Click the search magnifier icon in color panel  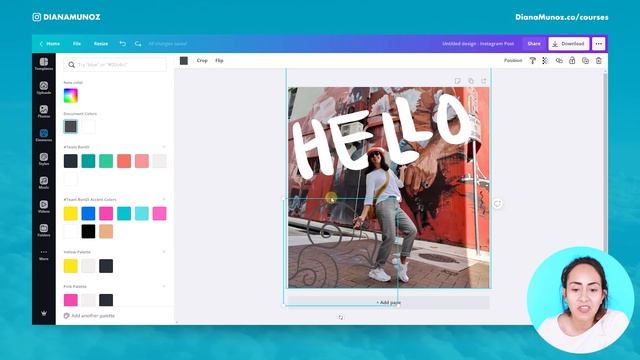click(71, 64)
